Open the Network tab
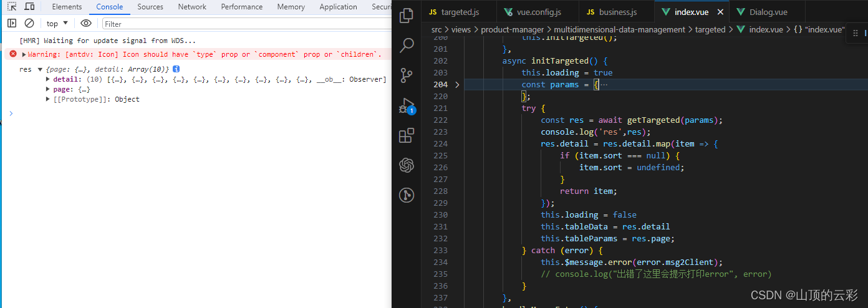The width and height of the screenshot is (868, 308). click(192, 7)
